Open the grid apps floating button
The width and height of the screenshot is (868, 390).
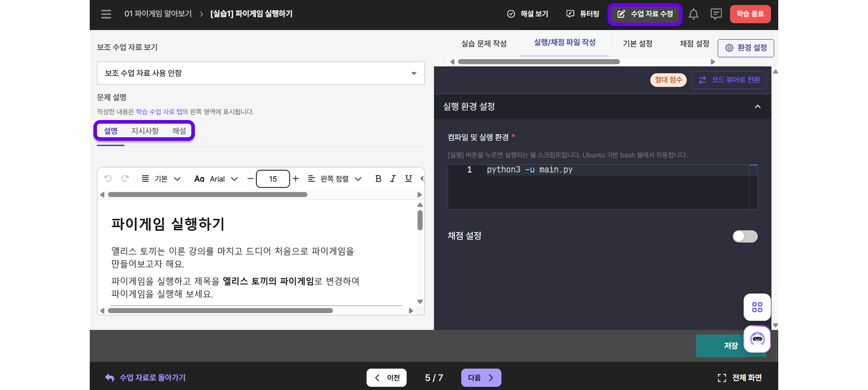[757, 307]
